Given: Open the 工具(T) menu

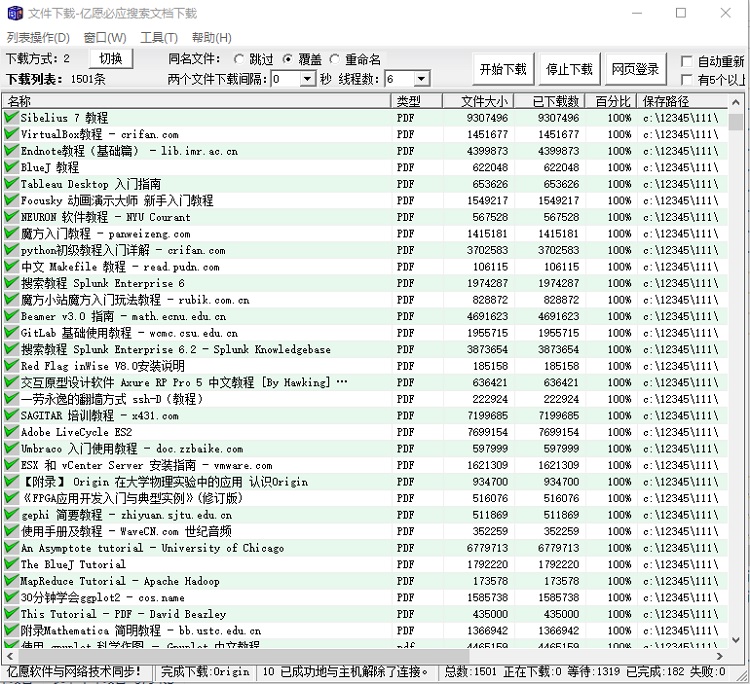Looking at the screenshot, I should 159,37.
